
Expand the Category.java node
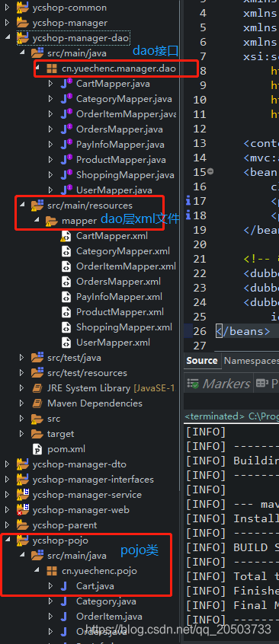(x=50, y=601)
